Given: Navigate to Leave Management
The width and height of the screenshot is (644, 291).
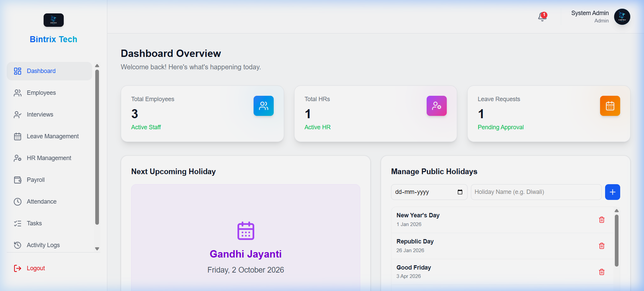Looking at the screenshot, I should pos(49,136).
